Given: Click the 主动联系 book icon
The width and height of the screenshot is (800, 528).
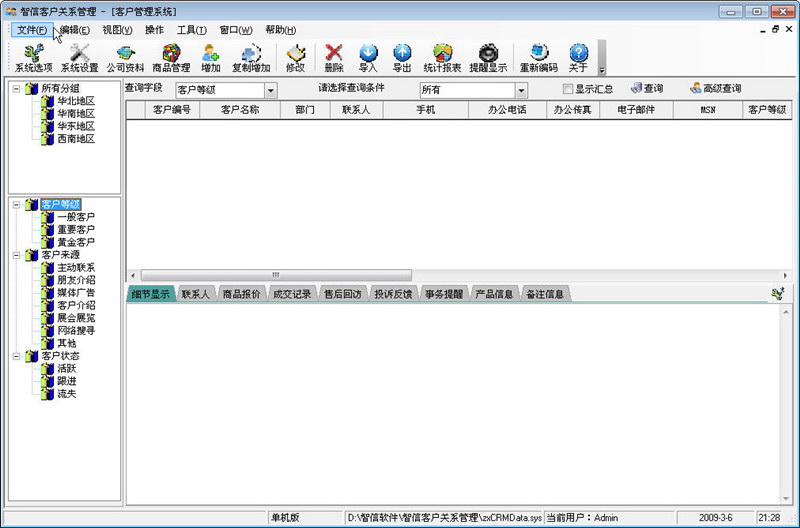Looking at the screenshot, I should (47, 267).
